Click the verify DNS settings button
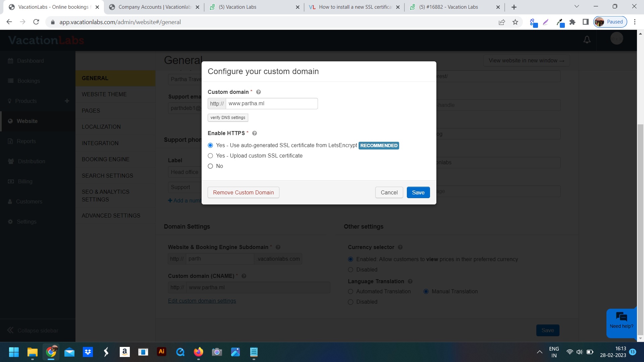Image resolution: width=644 pixels, height=362 pixels. [x=228, y=118]
